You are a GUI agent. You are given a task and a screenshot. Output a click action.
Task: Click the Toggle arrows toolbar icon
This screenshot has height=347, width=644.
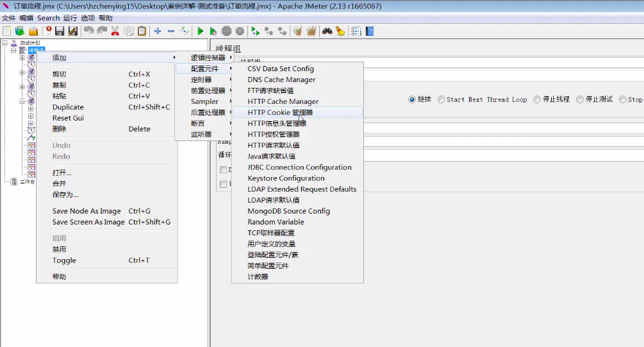[x=185, y=31]
